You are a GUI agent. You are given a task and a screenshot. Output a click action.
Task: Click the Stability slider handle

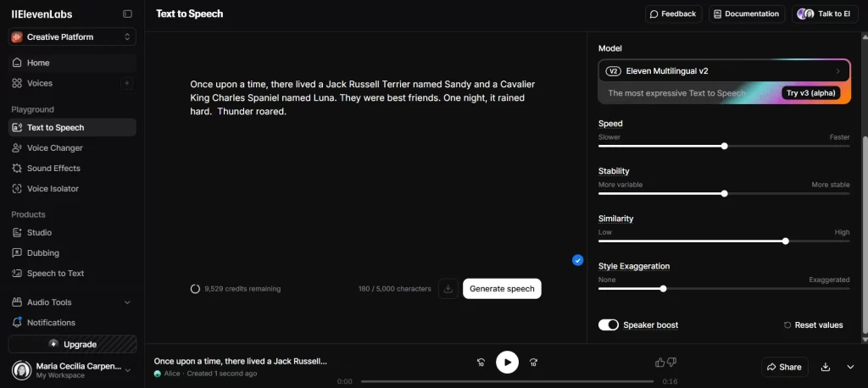(724, 193)
